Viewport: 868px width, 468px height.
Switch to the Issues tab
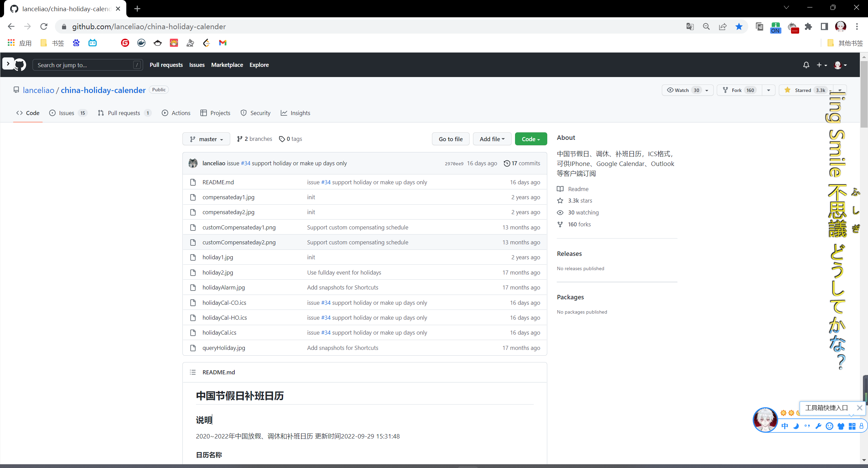coord(66,113)
